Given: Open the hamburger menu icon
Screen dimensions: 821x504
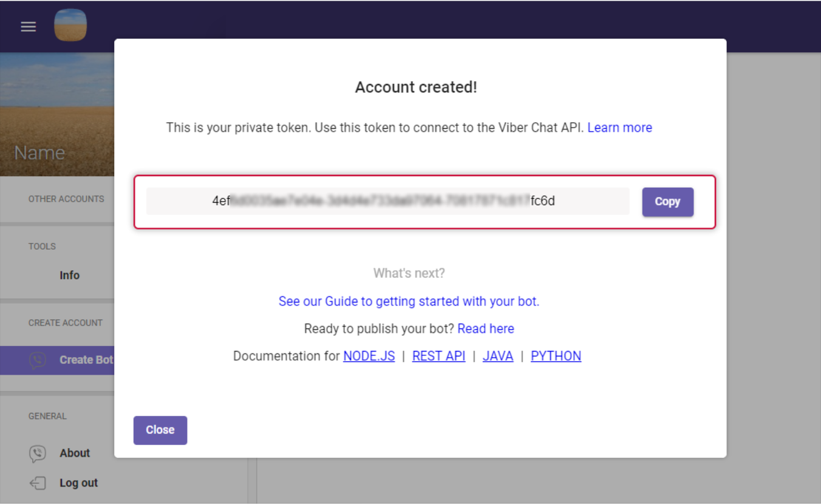Looking at the screenshot, I should [x=29, y=27].
